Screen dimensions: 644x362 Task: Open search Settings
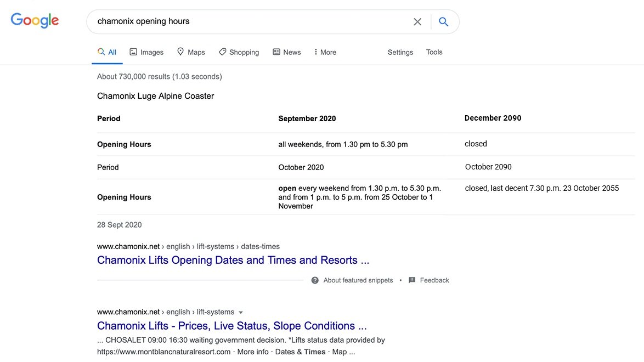pos(400,52)
